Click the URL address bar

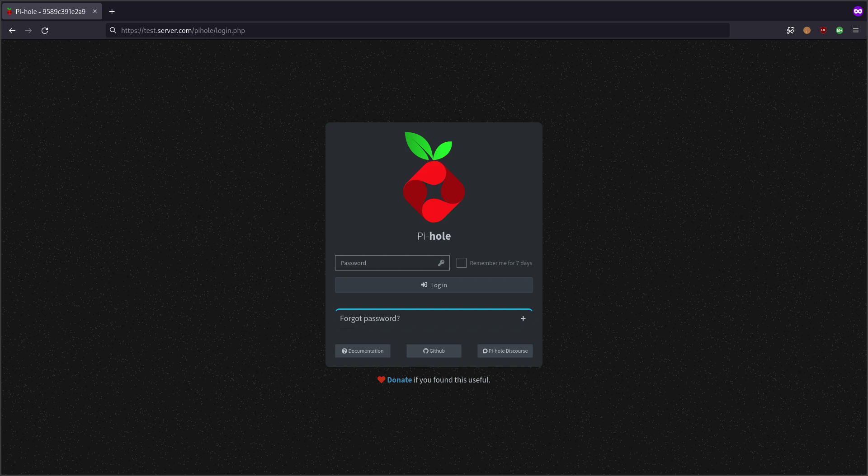tap(418, 31)
